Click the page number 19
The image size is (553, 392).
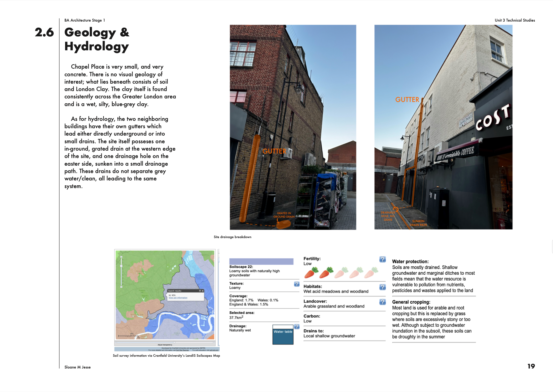[531, 366]
